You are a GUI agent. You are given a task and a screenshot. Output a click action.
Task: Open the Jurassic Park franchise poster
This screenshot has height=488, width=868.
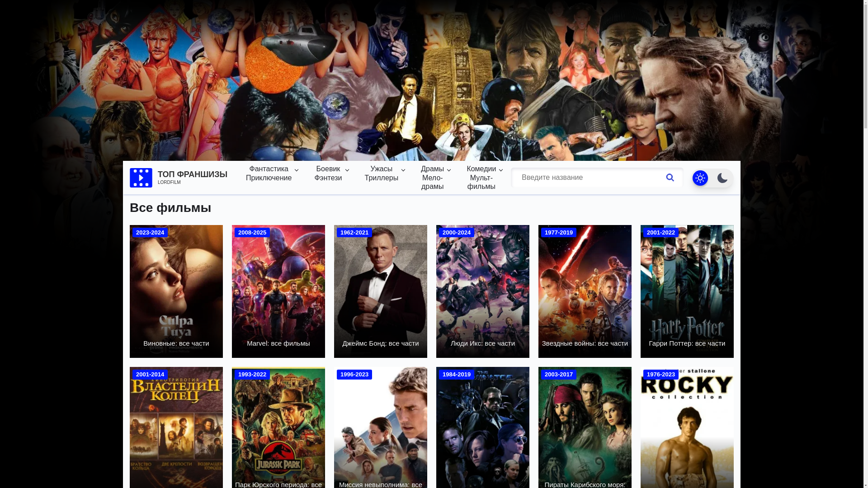click(x=278, y=427)
